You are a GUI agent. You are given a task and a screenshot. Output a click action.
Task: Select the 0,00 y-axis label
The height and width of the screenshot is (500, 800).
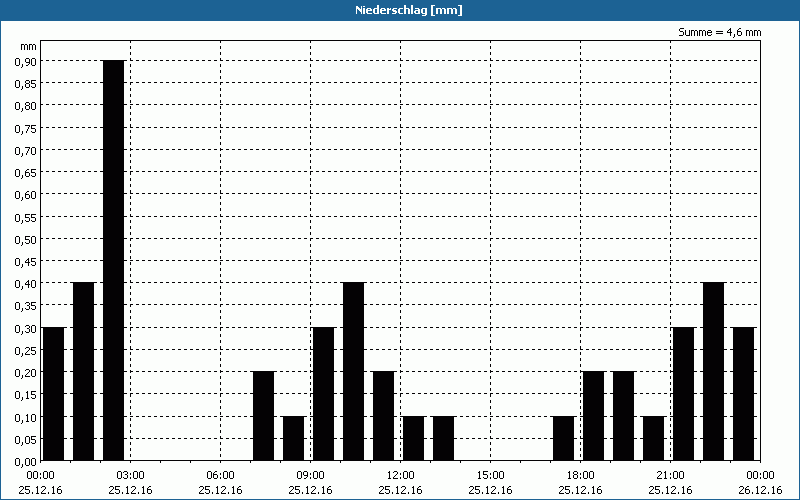[x=26, y=462]
